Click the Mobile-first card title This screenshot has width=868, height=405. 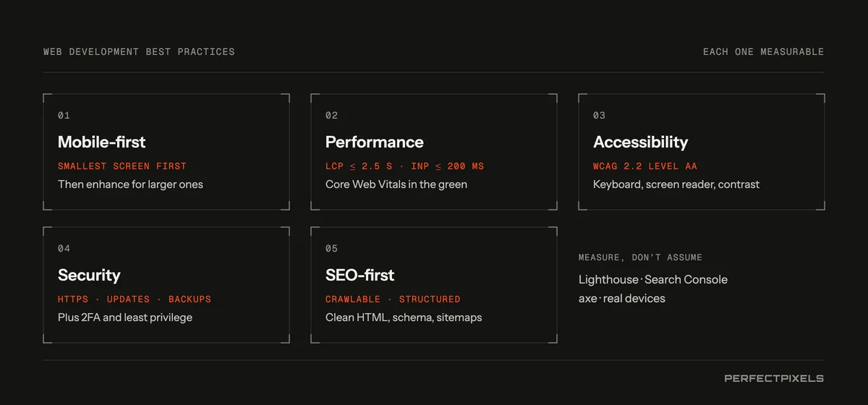[102, 142]
